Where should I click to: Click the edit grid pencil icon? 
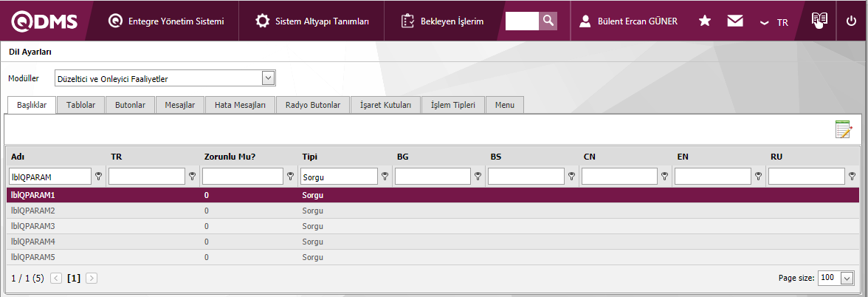pos(843,130)
